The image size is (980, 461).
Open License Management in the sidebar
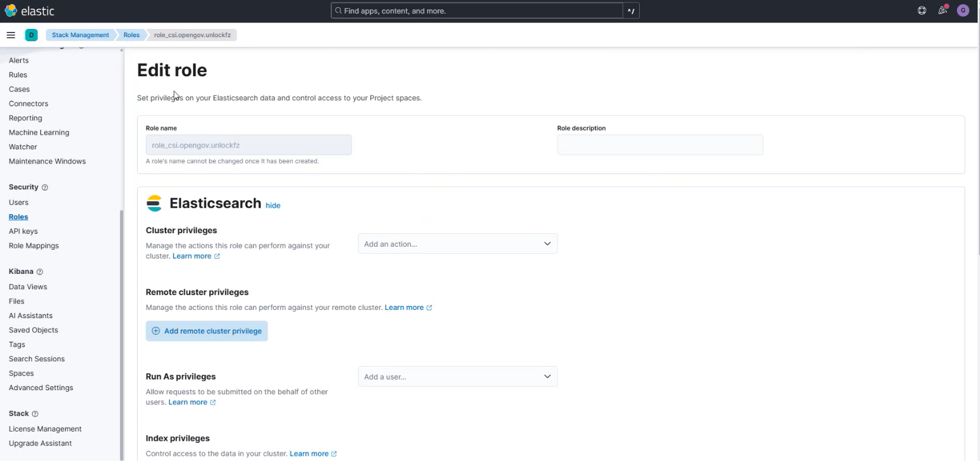pos(45,429)
